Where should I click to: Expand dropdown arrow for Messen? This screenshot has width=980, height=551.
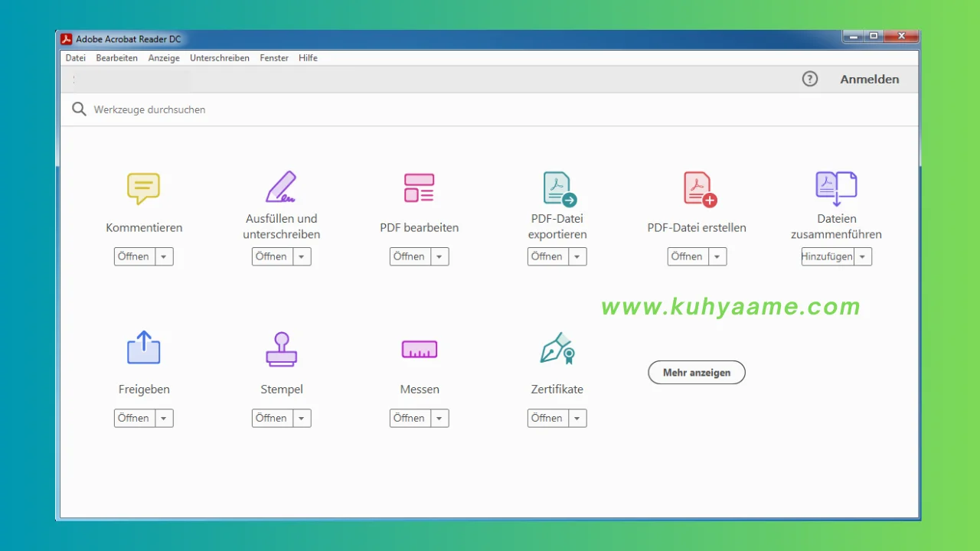click(x=439, y=418)
